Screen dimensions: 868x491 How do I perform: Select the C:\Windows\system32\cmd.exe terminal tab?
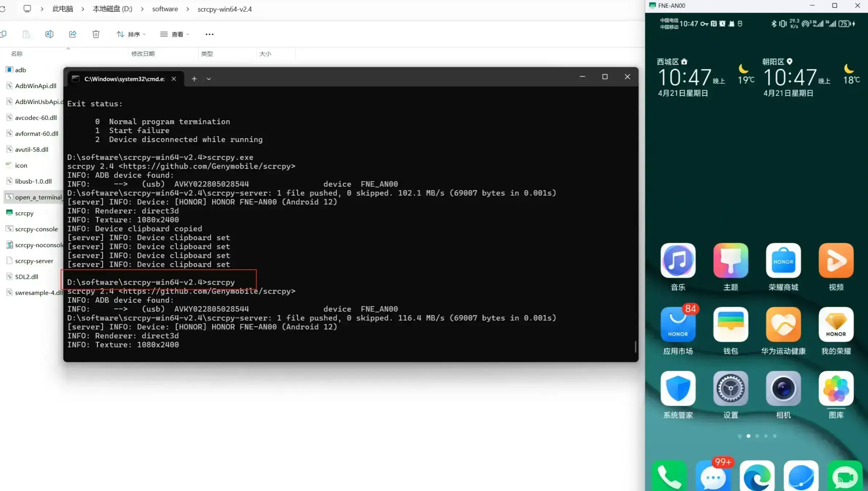pos(124,79)
